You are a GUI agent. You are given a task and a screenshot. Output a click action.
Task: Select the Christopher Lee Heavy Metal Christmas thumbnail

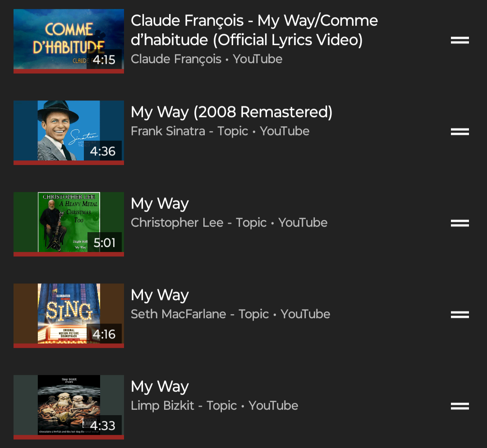(x=69, y=224)
